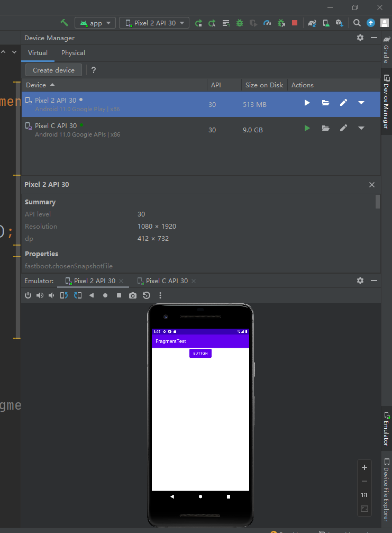This screenshot has width=392, height=533.
Task: Click the emulator toolbar Home circle
Action: [x=105, y=295]
